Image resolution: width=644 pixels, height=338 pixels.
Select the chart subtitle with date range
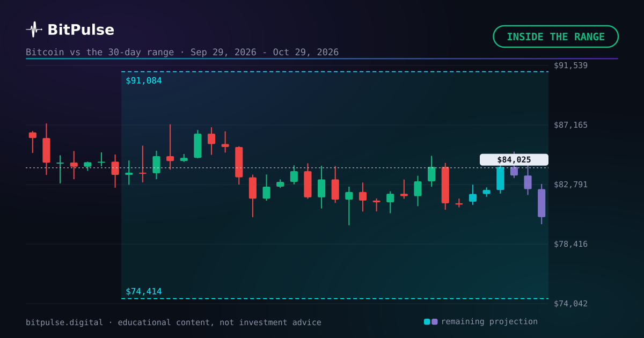182,52
